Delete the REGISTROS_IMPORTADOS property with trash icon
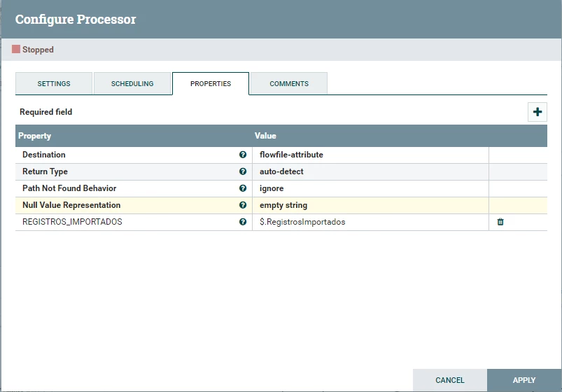The height and width of the screenshot is (392, 562). coord(500,222)
